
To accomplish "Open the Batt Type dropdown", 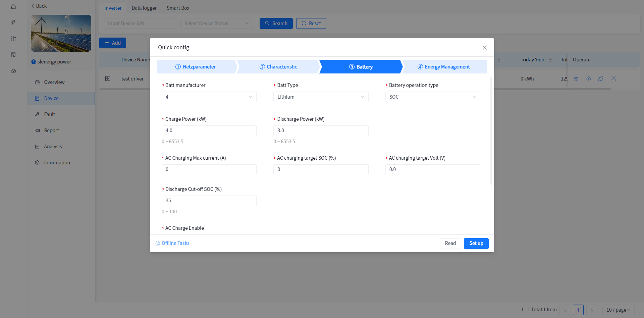I will (321, 97).
